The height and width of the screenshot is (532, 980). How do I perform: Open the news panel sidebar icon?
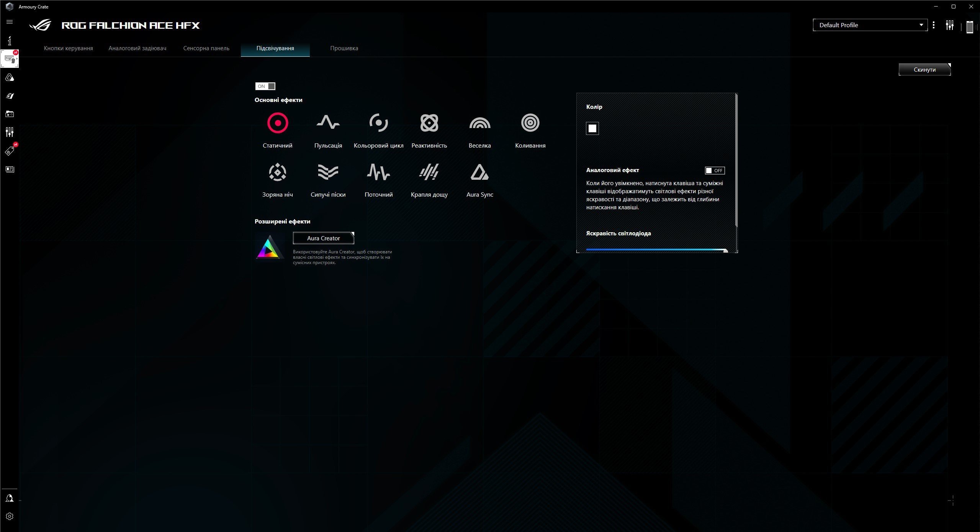coord(10,169)
